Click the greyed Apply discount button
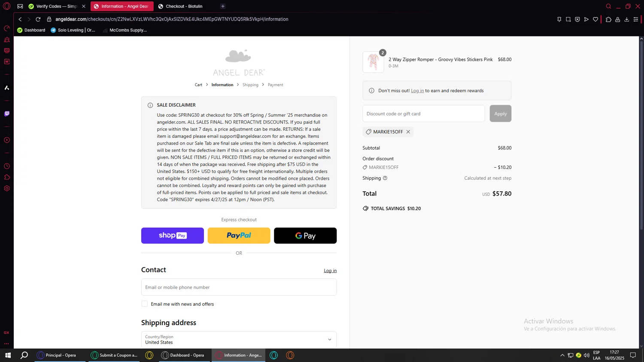Image resolution: width=644 pixels, height=362 pixels. [500, 114]
